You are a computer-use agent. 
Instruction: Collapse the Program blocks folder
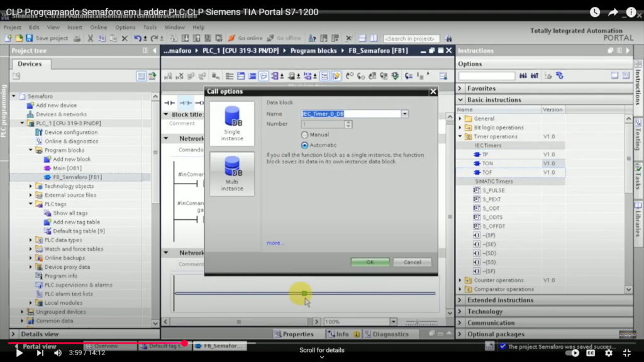tap(31, 150)
